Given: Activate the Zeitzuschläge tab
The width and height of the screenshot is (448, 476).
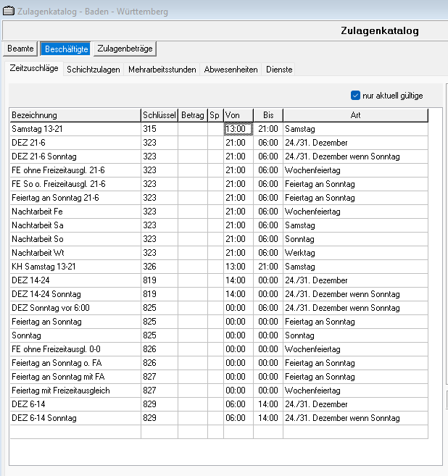Looking at the screenshot, I should tap(33, 69).
